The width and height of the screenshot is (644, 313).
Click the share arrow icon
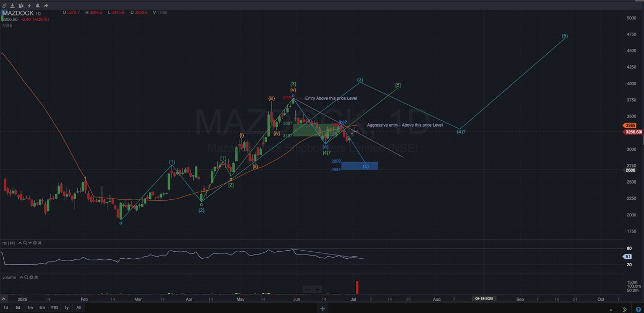(x=46, y=5)
